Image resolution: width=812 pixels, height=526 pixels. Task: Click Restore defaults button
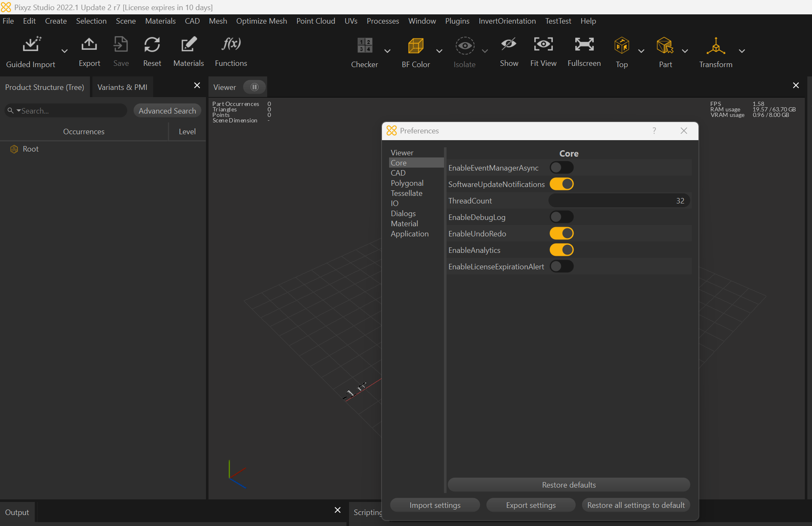568,485
